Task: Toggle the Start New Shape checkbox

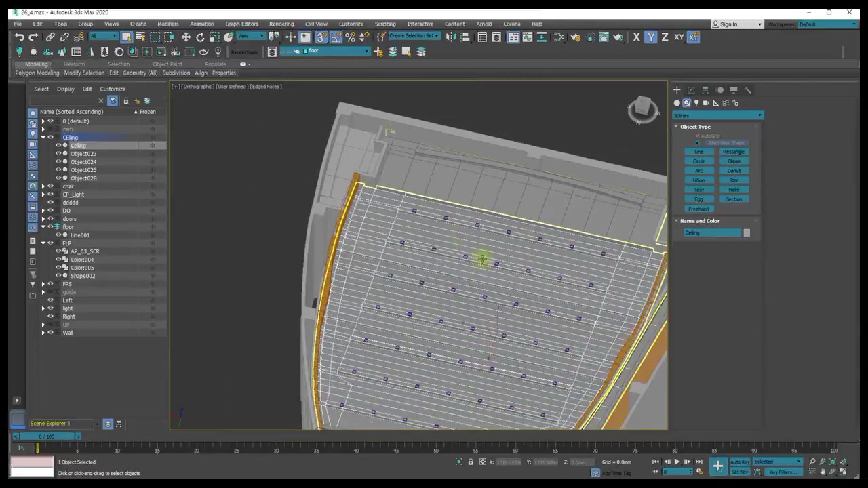Action: 697,143
